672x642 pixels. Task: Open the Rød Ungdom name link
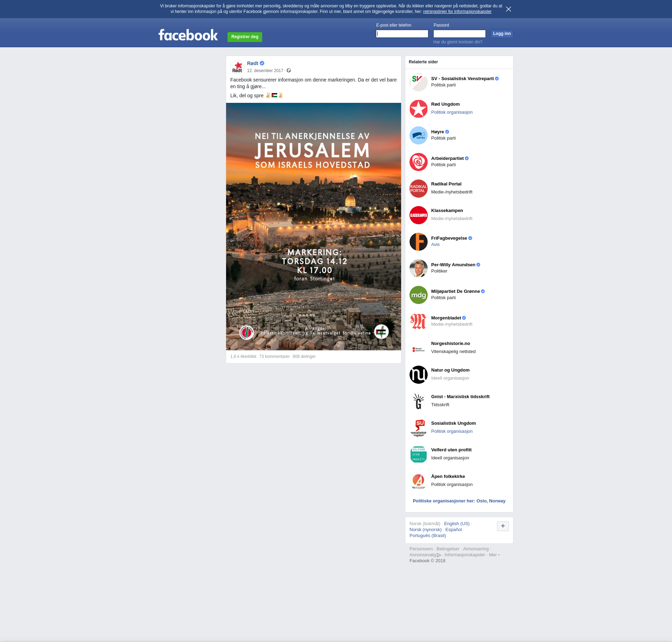pyautogui.click(x=445, y=104)
